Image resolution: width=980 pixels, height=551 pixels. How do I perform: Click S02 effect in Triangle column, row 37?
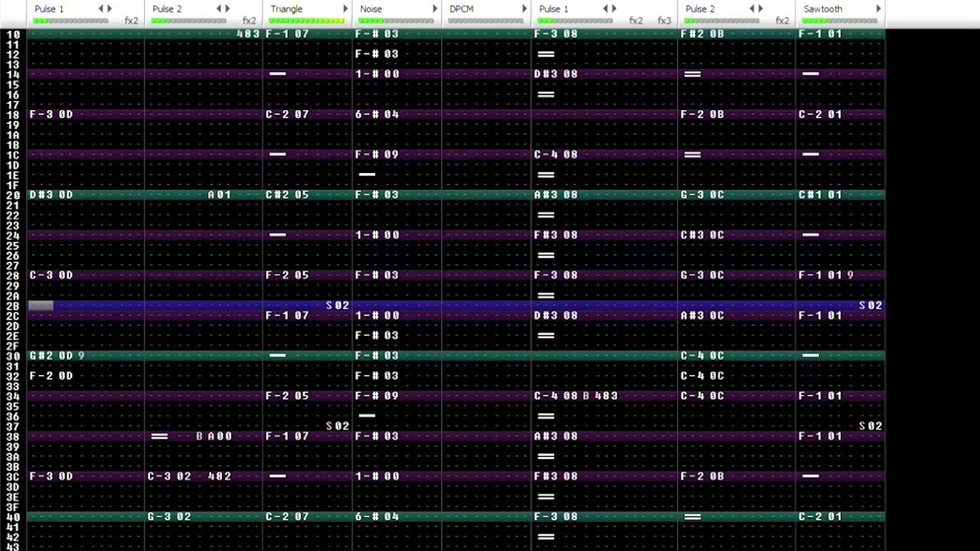pos(338,426)
